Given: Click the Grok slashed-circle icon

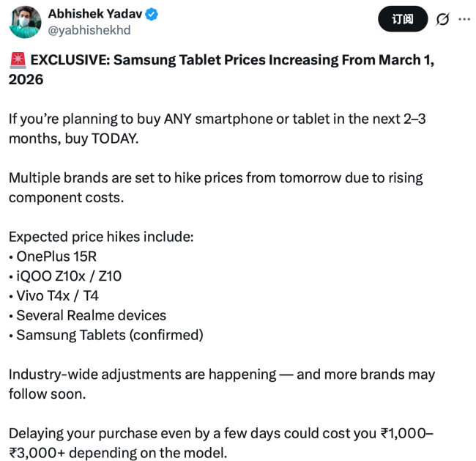Looking at the screenshot, I should tap(442, 19).
